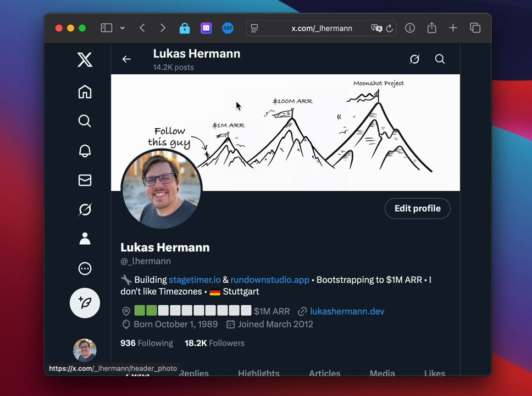Click the 14.2K posts count text
The width and height of the screenshot is (532, 396).
click(x=173, y=67)
